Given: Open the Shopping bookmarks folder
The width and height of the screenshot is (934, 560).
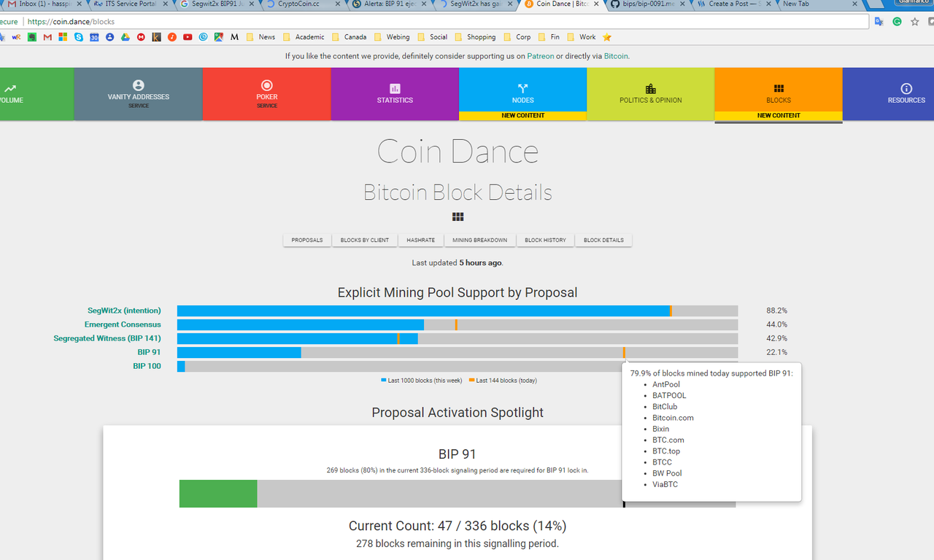Looking at the screenshot, I should point(475,37).
